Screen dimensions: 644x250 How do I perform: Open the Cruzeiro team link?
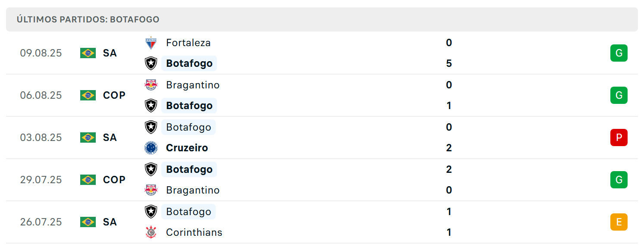187,148
